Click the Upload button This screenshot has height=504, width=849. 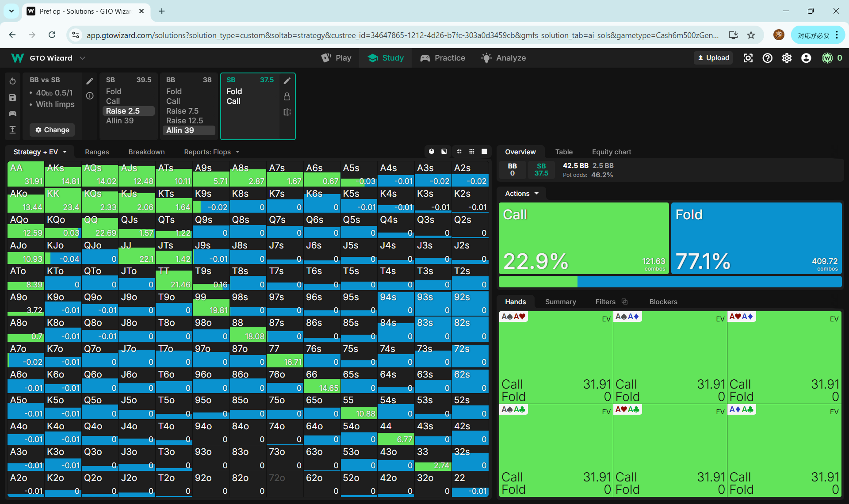click(713, 58)
